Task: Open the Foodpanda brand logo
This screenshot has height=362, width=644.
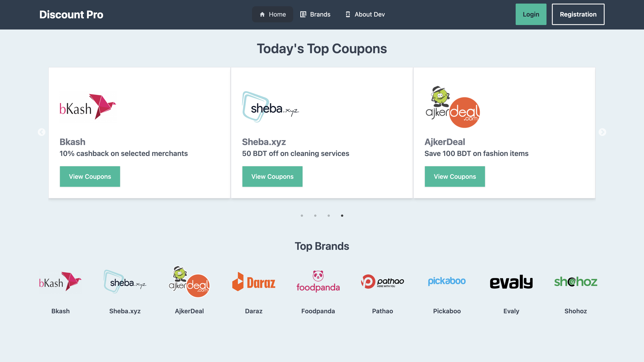Action: pos(318,281)
